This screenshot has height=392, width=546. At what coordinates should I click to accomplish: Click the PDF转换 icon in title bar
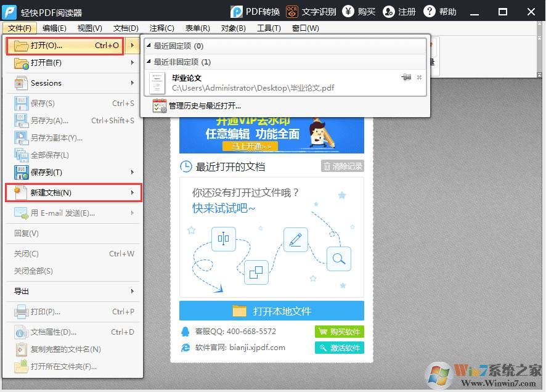(237, 12)
